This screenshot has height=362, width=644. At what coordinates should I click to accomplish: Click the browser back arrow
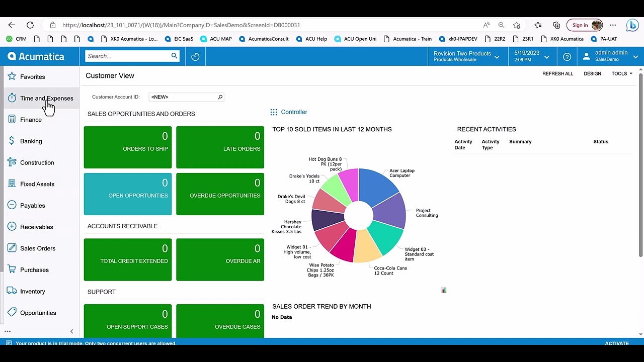pyautogui.click(x=12, y=25)
